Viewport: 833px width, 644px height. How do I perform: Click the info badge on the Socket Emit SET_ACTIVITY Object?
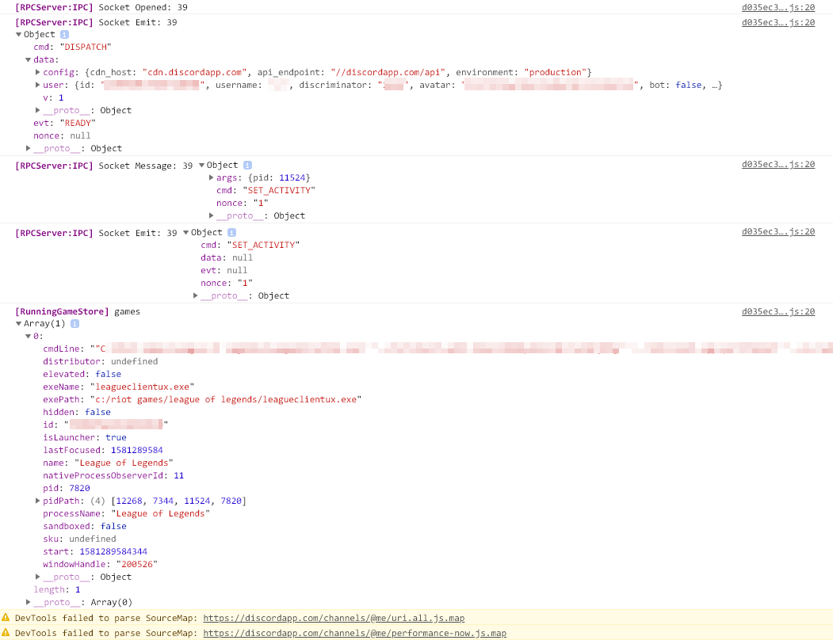[231, 232]
